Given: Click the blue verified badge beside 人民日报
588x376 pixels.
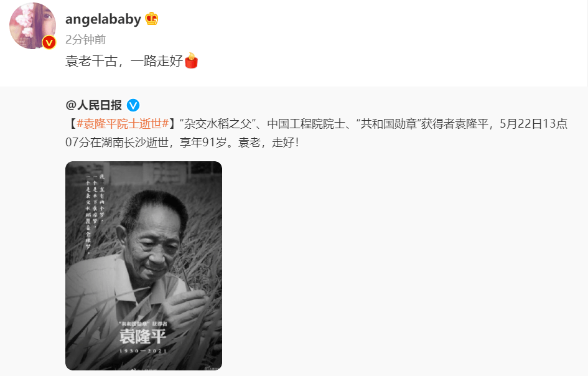Looking at the screenshot, I should click(133, 105).
